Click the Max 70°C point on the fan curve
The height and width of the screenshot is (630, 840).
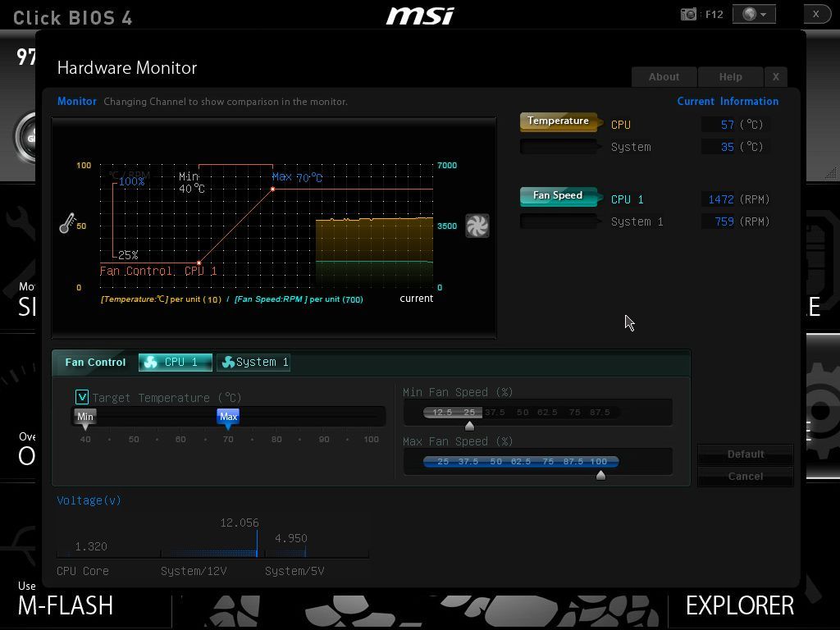pos(272,189)
